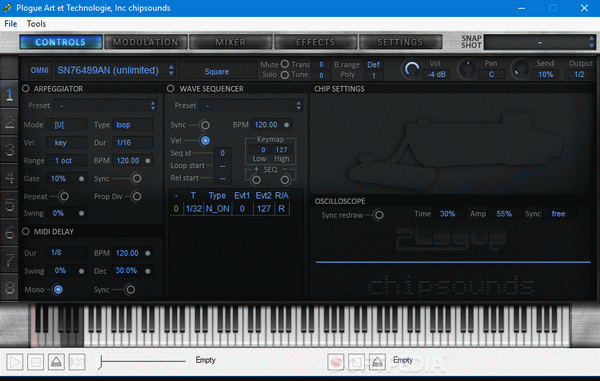Open the Arpeggiator Preset dropdown
The image size is (600, 381).
pyautogui.click(x=105, y=106)
